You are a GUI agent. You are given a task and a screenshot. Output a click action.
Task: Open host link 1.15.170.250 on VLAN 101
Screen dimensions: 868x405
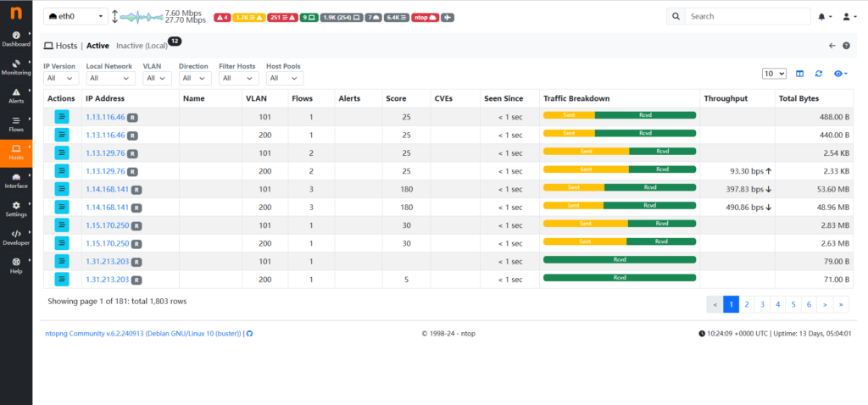click(108, 225)
